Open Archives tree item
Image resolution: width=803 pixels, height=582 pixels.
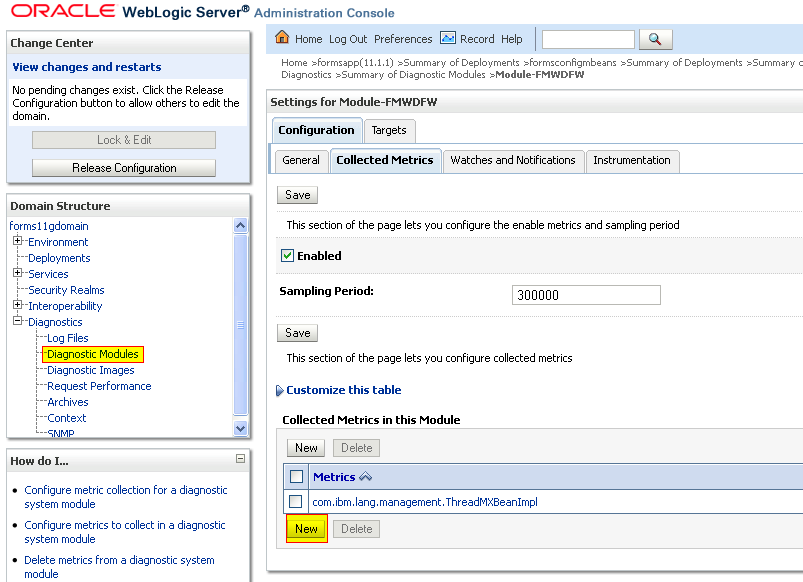pyautogui.click(x=68, y=402)
